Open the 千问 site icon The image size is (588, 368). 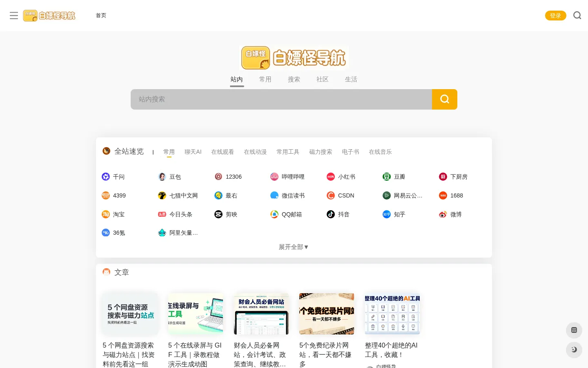click(106, 177)
